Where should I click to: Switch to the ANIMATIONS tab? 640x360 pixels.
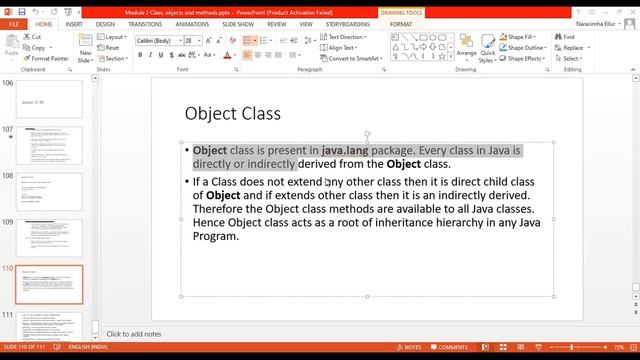coord(192,24)
